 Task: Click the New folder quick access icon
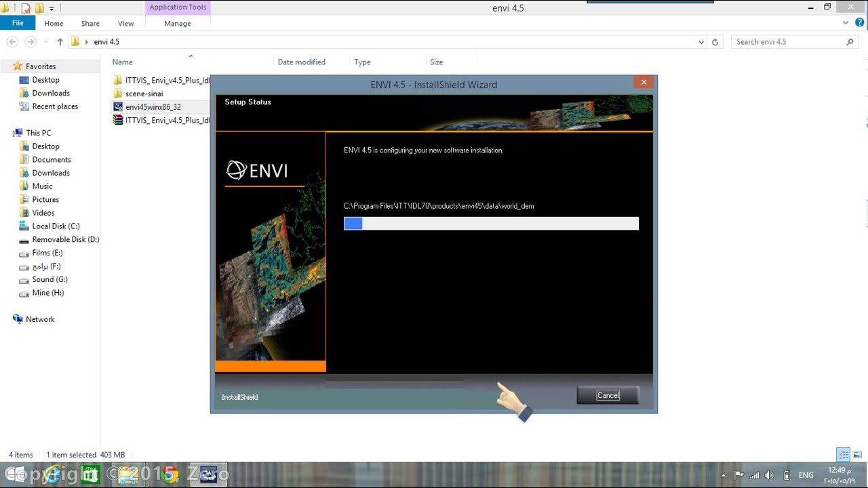coord(39,8)
